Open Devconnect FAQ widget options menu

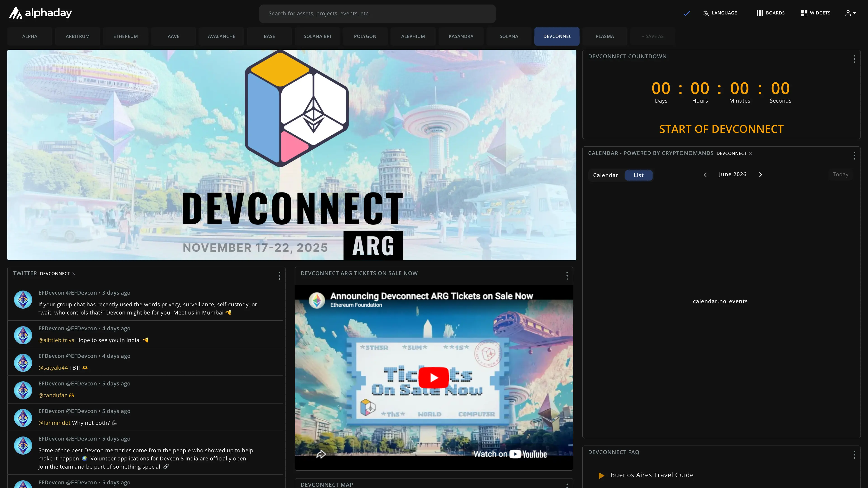click(x=854, y=455)
